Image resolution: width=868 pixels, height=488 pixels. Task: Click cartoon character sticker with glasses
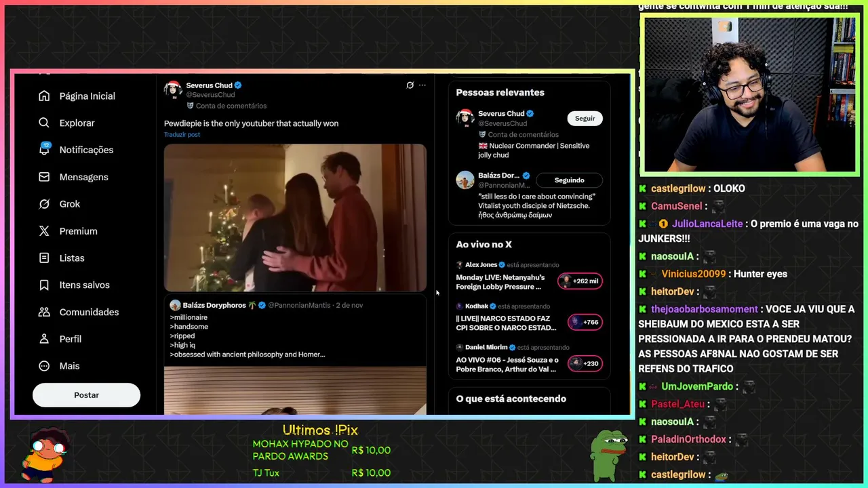(x=45, y=454)
